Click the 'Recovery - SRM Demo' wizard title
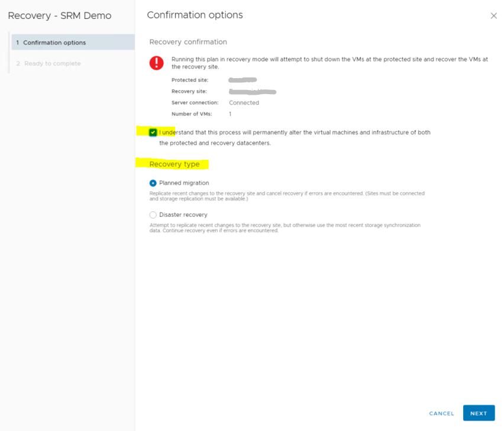Screen dimensions: 504x431 pos(60,16)
